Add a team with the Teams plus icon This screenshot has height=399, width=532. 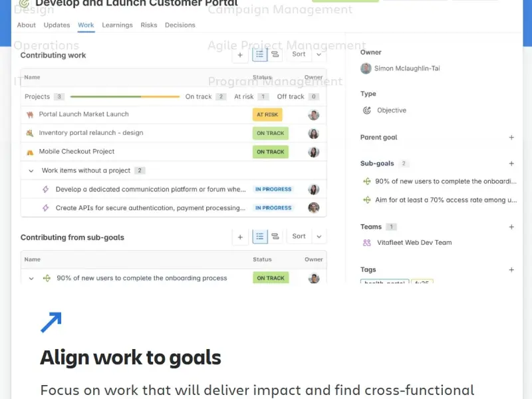511,227
